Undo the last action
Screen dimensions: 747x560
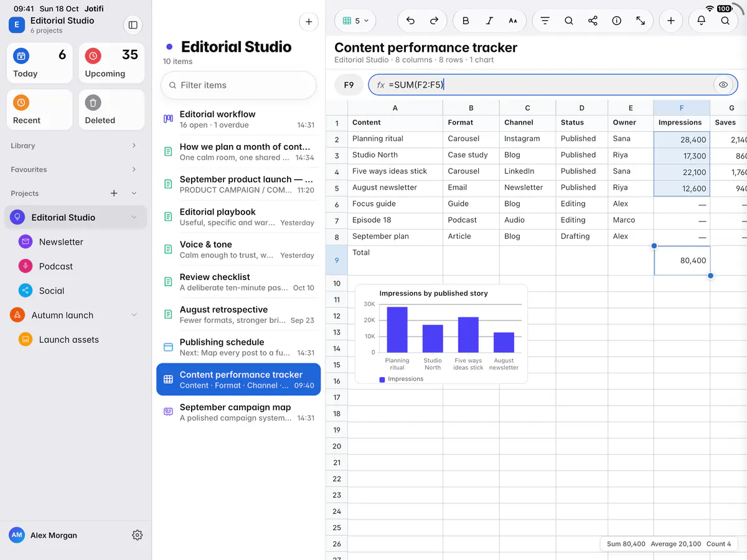click(x=410, y=21)
